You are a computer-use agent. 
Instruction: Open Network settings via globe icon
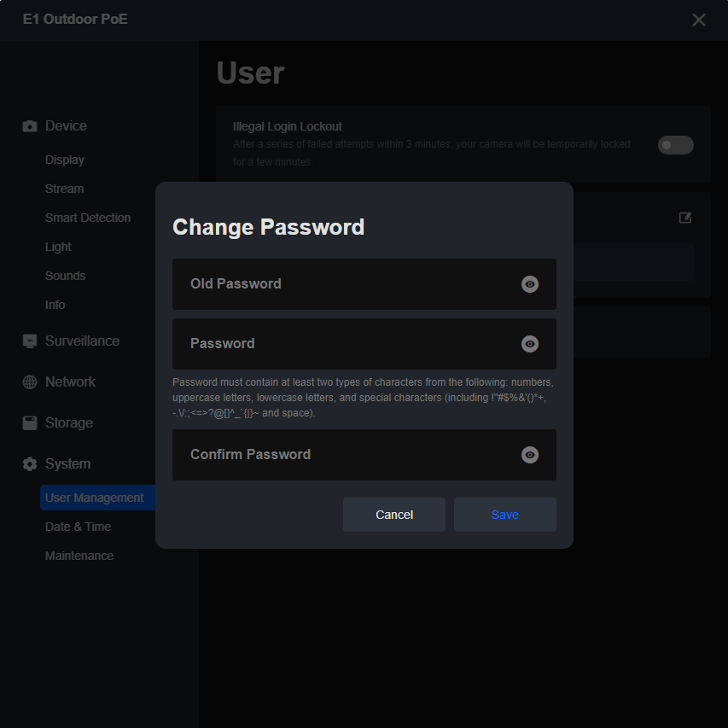[x=28, y=381]
